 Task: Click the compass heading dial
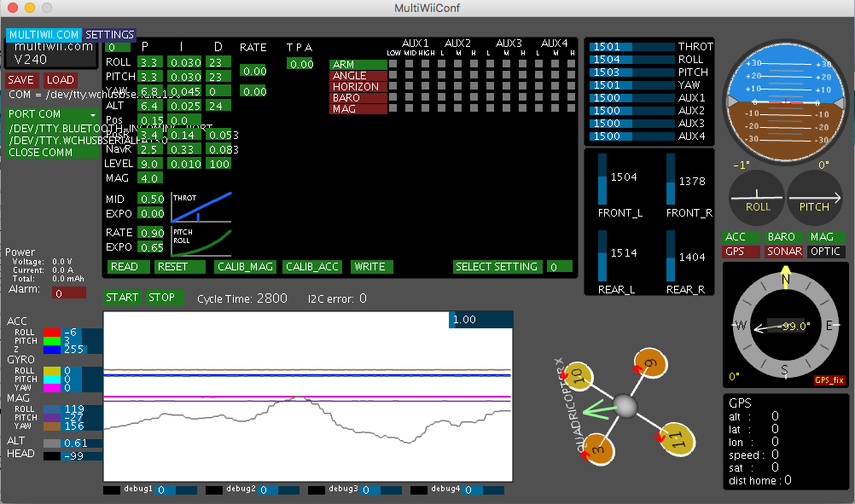click(x=784, y=325)
